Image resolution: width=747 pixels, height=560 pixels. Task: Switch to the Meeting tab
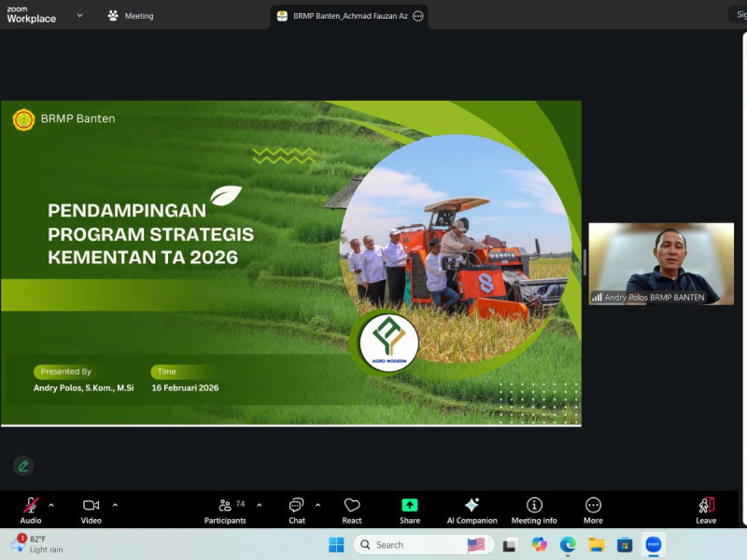[x=131, y=16]
